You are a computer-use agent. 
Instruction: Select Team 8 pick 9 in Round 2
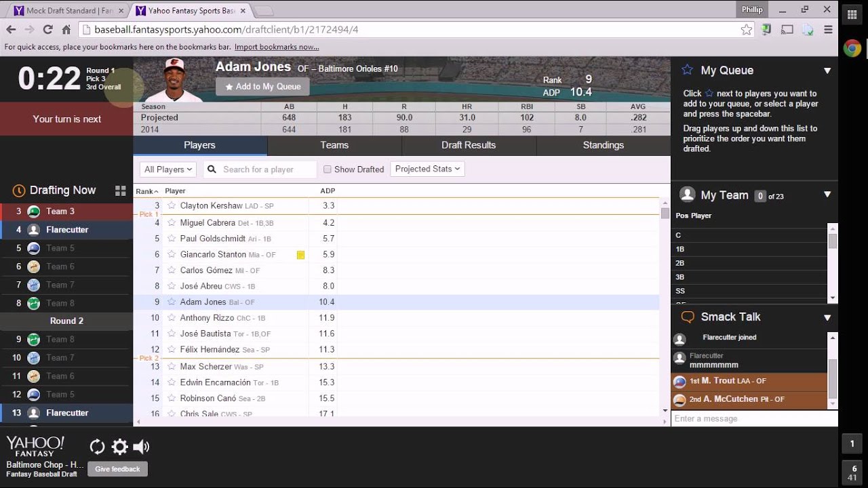pos(66,340)
